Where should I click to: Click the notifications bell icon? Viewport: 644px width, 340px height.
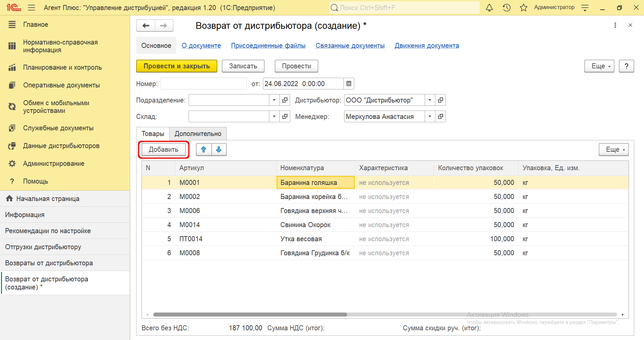489,7
